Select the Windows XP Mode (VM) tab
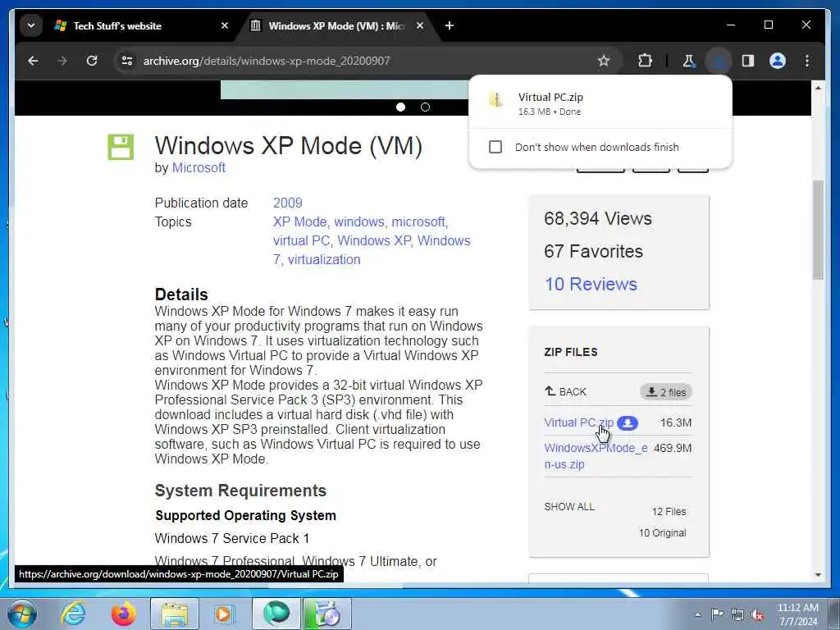 click(x=337, y=25)
